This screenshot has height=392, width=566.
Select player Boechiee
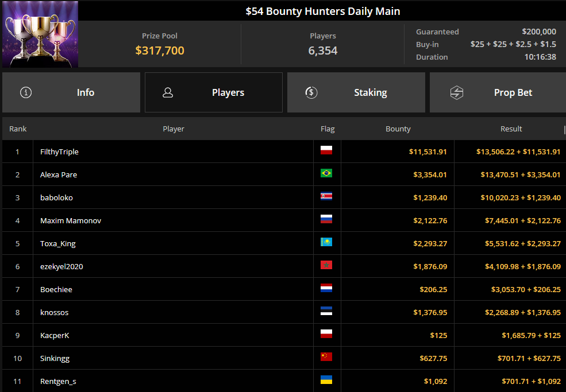tap(56, 290)
